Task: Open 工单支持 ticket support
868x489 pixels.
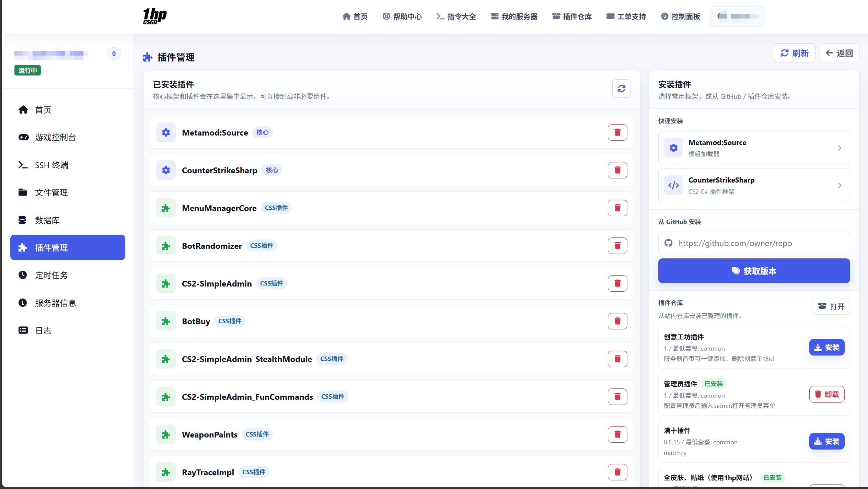Action: (x=626, y=16)
